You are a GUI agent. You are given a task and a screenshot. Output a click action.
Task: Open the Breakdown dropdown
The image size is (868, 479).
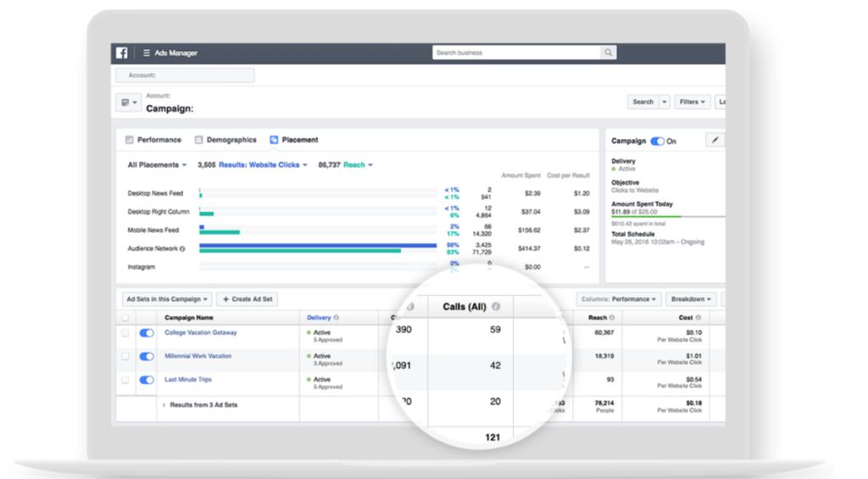coord(691,299)
